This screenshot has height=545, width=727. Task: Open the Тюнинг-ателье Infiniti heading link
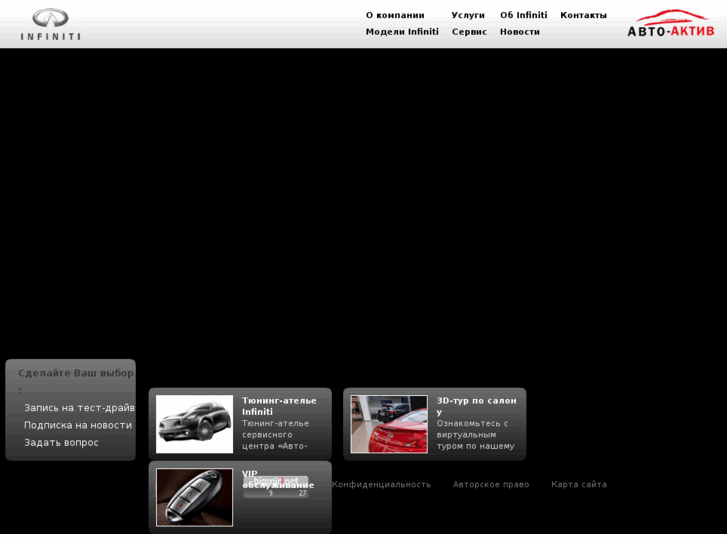coord(279,406)
